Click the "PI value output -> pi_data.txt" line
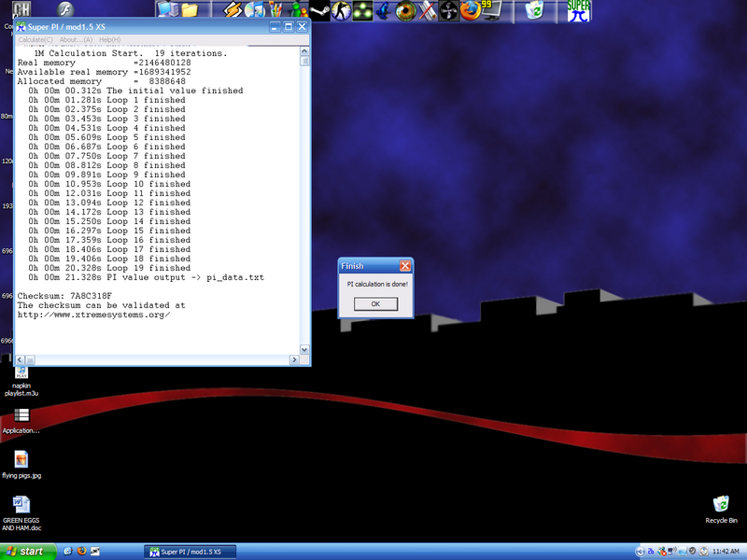747x560 pixels. point(146,277)
